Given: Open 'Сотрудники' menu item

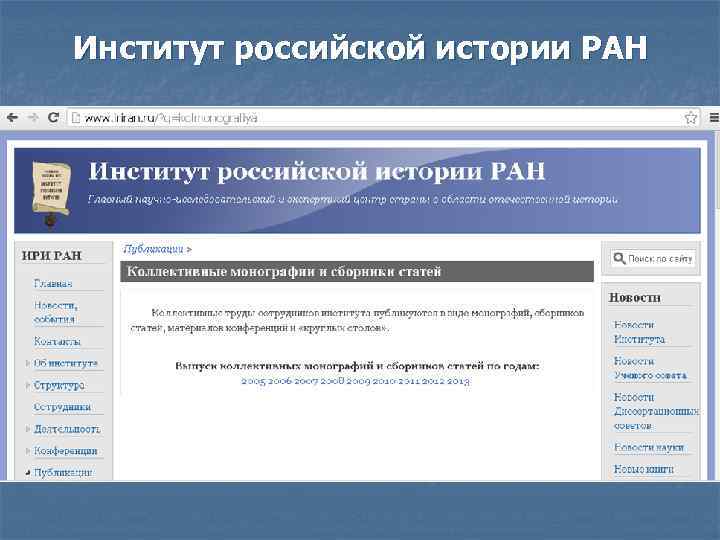Looking at the screenshot, I should [62, 407].
